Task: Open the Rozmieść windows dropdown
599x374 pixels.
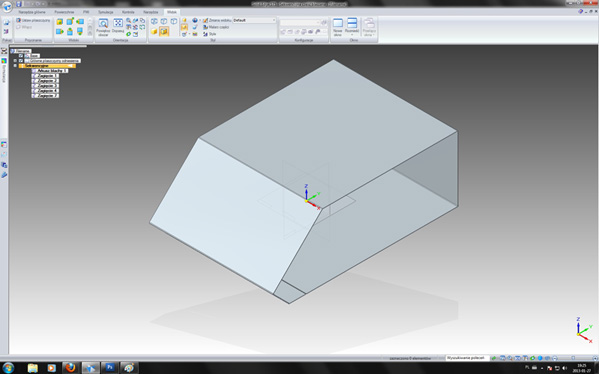Action: [x=352, y=27]
